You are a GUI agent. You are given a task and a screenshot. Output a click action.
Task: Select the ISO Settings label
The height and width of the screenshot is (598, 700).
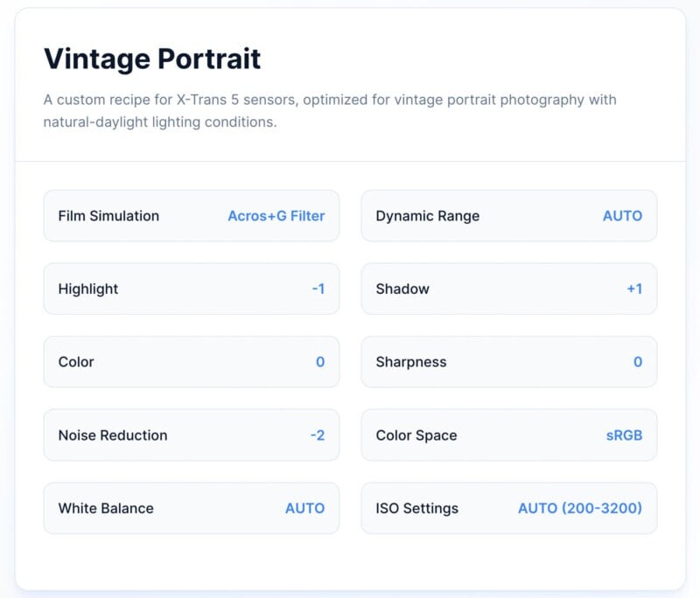coord(416,508)
